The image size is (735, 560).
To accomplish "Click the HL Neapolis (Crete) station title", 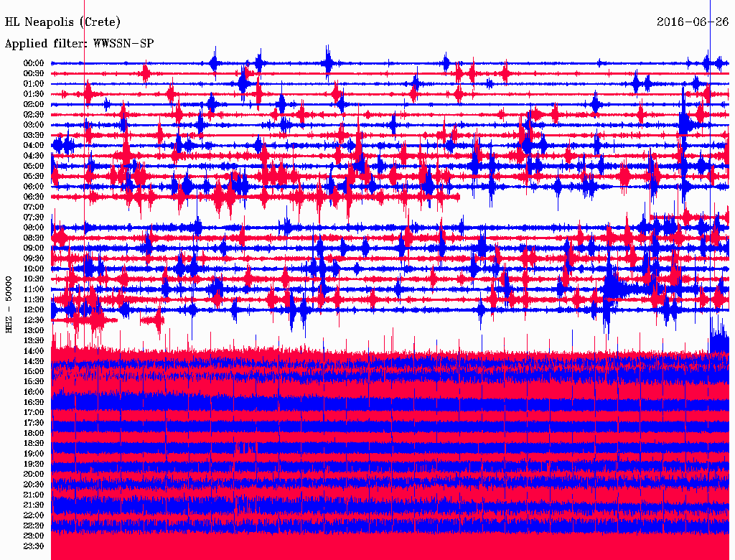I will point(62,22).
